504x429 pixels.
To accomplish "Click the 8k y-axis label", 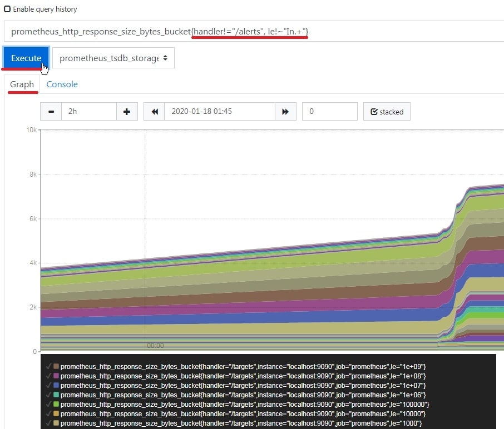I will click(33, 174).
